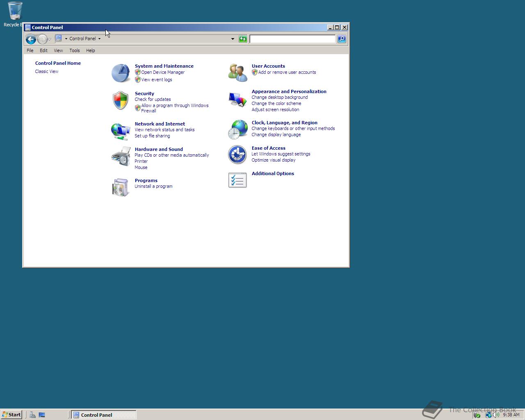Open the Additional Options checklist icon
The image size is (525, 420).
click(x=237, y=180)
